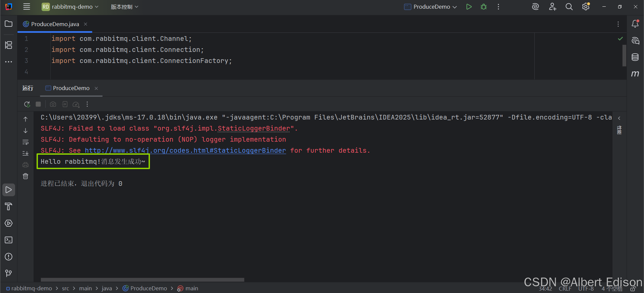Run ProduceDemo with the green play button
The image size is (644, 293).
pos(469,7)
